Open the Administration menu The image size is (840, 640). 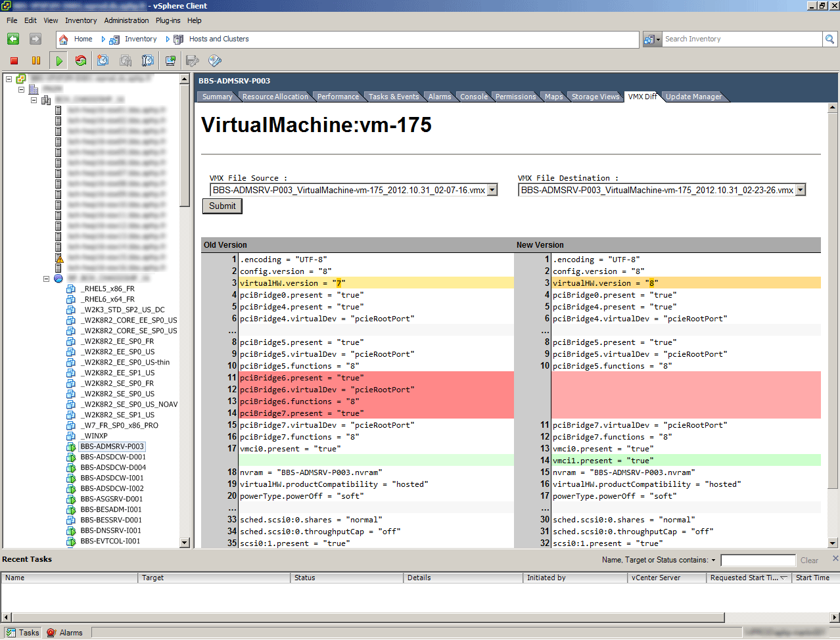tap(126, 20)
